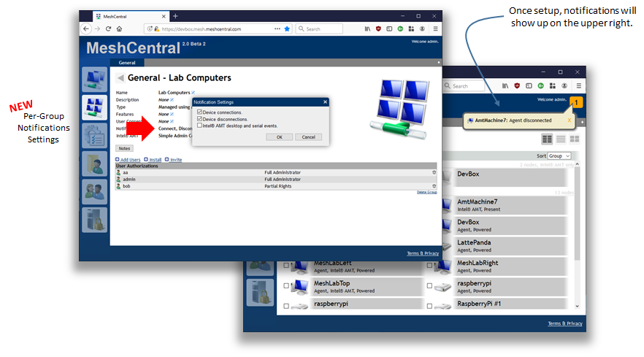Open page actions ellipsis in address bar
644x357 pixels.
(x=277, y=28)
